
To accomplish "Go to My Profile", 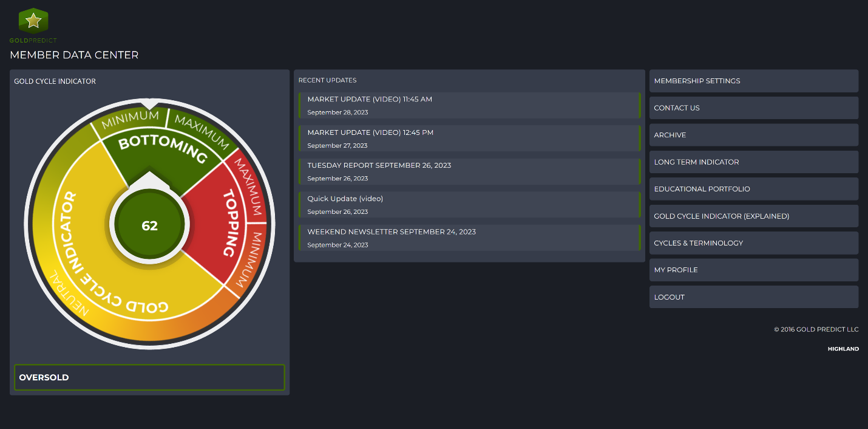I will pyautogui.click(x=754, y=270).
